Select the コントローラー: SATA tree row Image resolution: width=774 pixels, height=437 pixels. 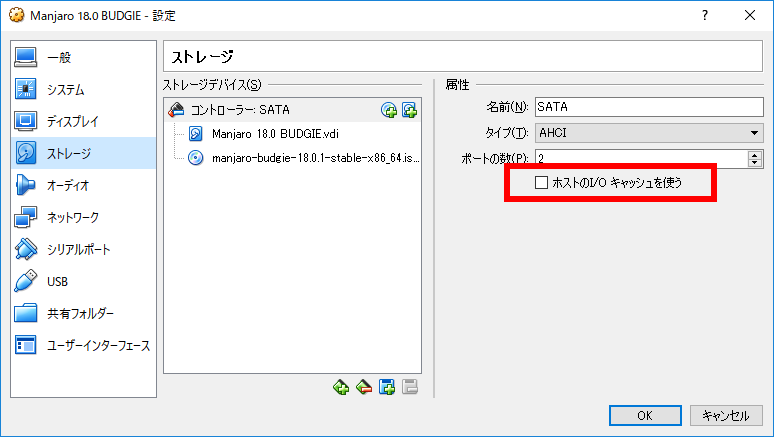pos(292,110)
